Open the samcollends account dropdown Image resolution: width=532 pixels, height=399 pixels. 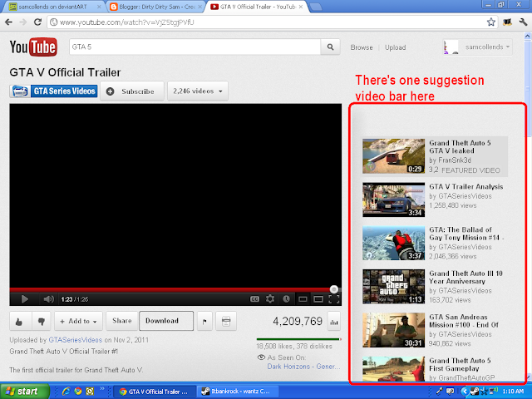pyautogui.click(x=488, y=47)
